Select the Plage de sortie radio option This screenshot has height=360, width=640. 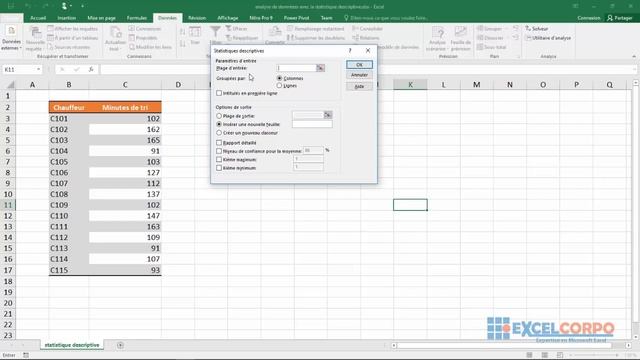tap(219, 116)
